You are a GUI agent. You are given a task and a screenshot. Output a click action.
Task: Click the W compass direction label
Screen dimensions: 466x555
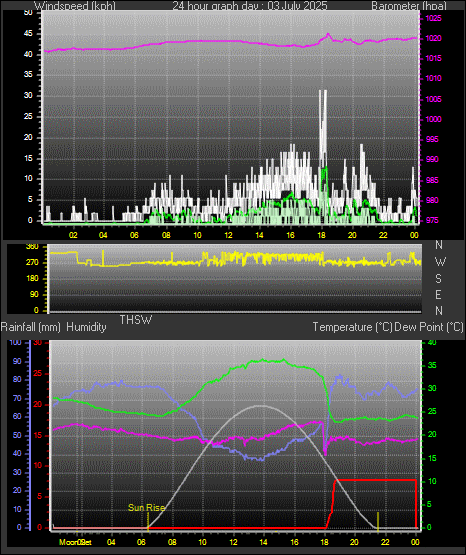440,262
